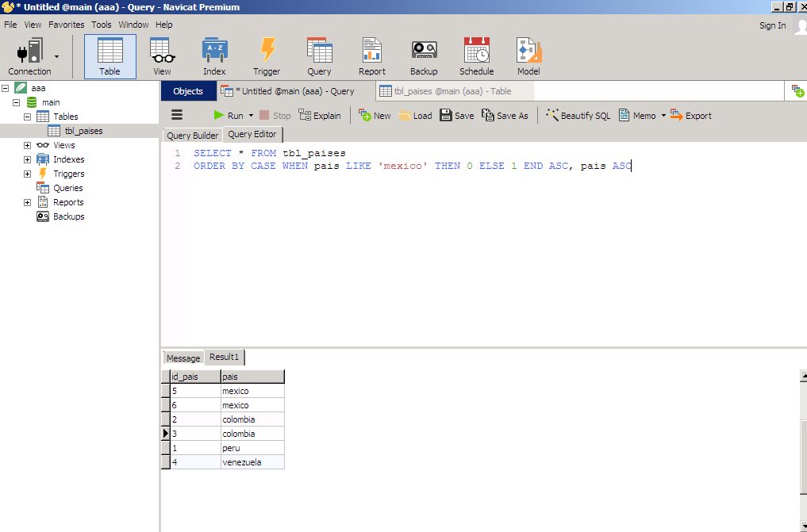Image resolution: width=807 pixels, height=532 pixels.
Task: Expand the Indexes tree node
Action: tap(27, 159)
